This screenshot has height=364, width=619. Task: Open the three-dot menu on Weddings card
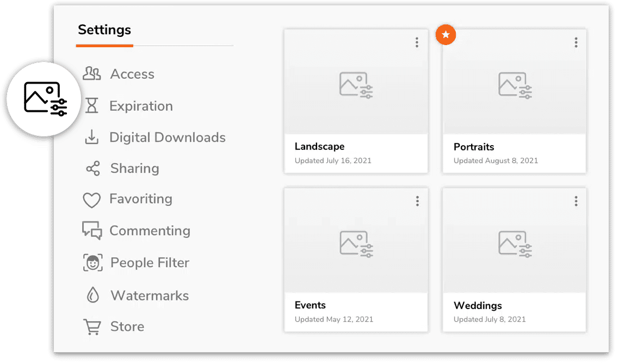(x=576, y=201)
